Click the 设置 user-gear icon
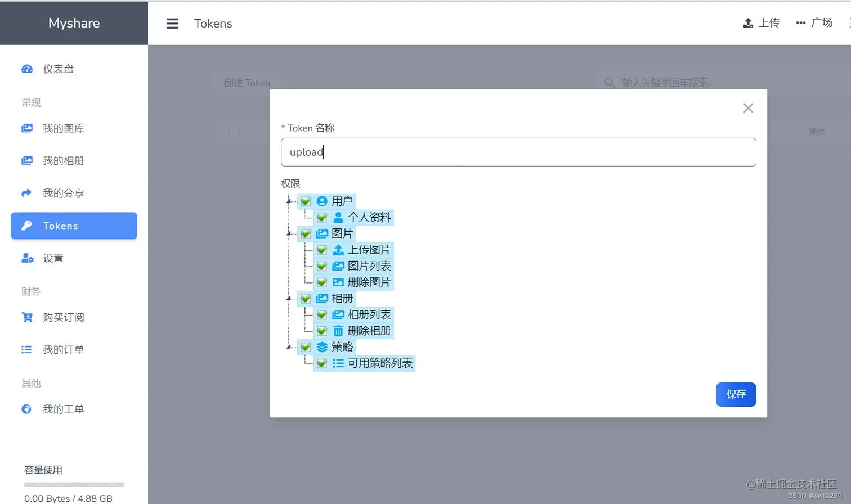This screenshot has width=851, height=504. [27, 258]
